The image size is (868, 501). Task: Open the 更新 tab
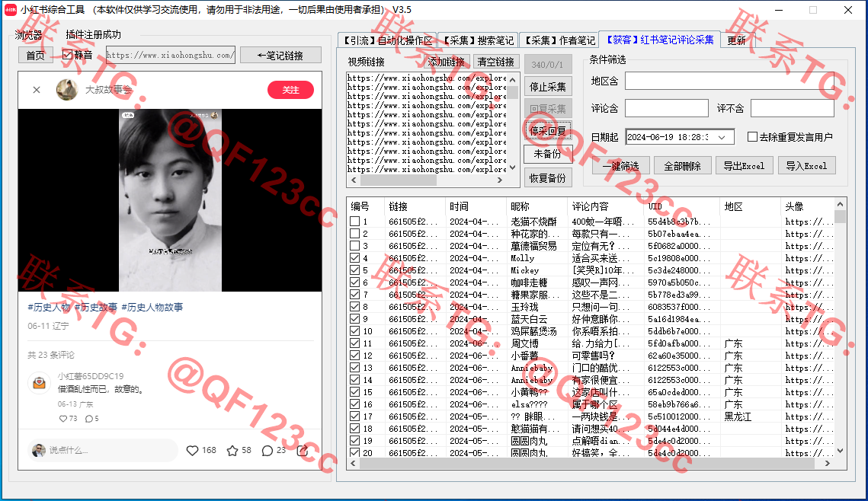(x=736, y=40)
